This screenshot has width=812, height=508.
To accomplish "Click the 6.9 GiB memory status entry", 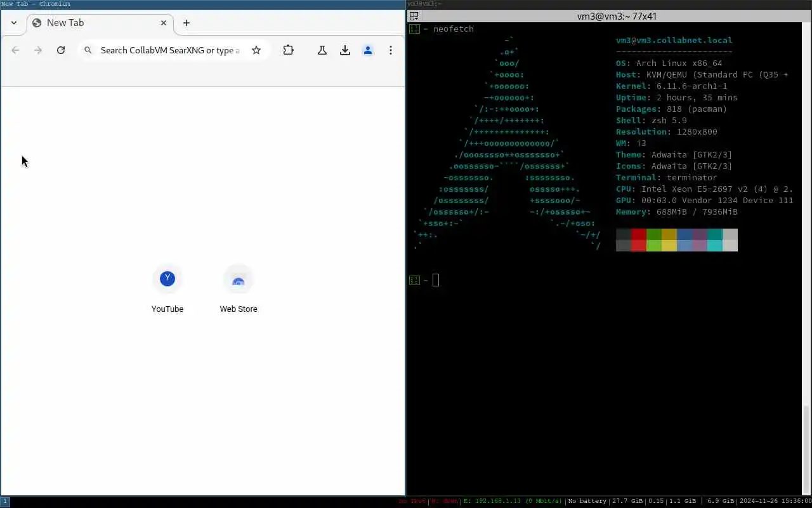I will pos(720,502).
